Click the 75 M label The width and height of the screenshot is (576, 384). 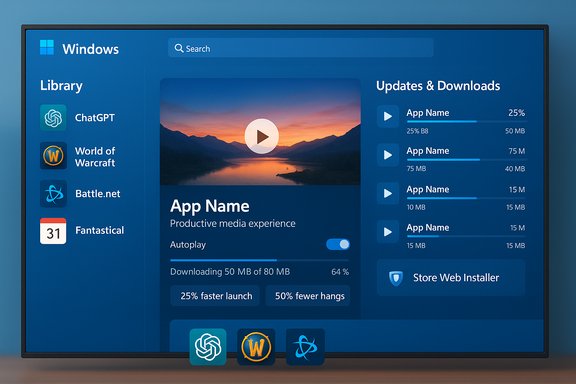pos(517,151)
